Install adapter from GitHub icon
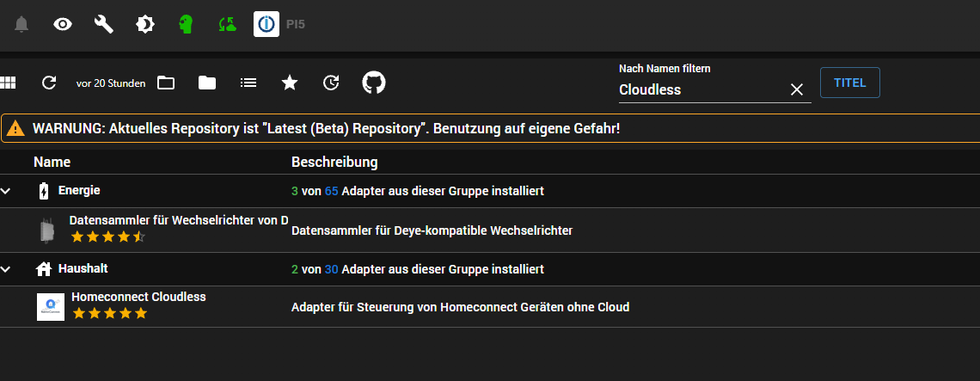The height and width of the screenshot is (381, 980). 373,83
